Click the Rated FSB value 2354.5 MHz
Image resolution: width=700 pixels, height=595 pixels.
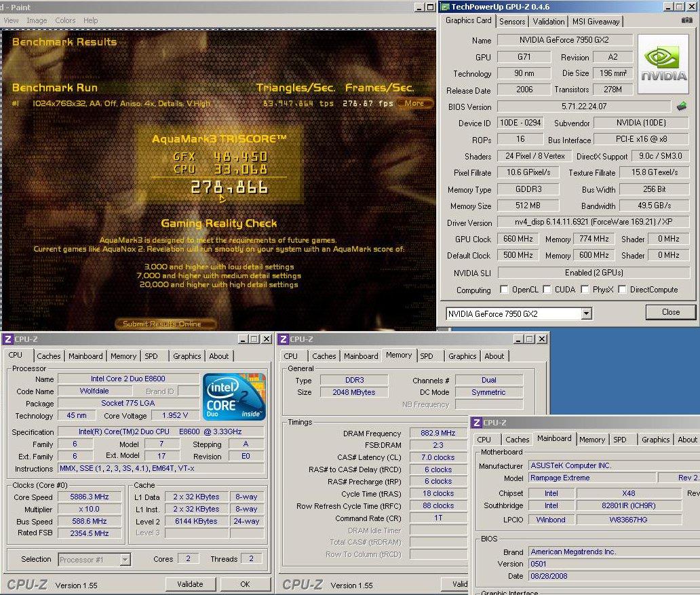point(90,533)
